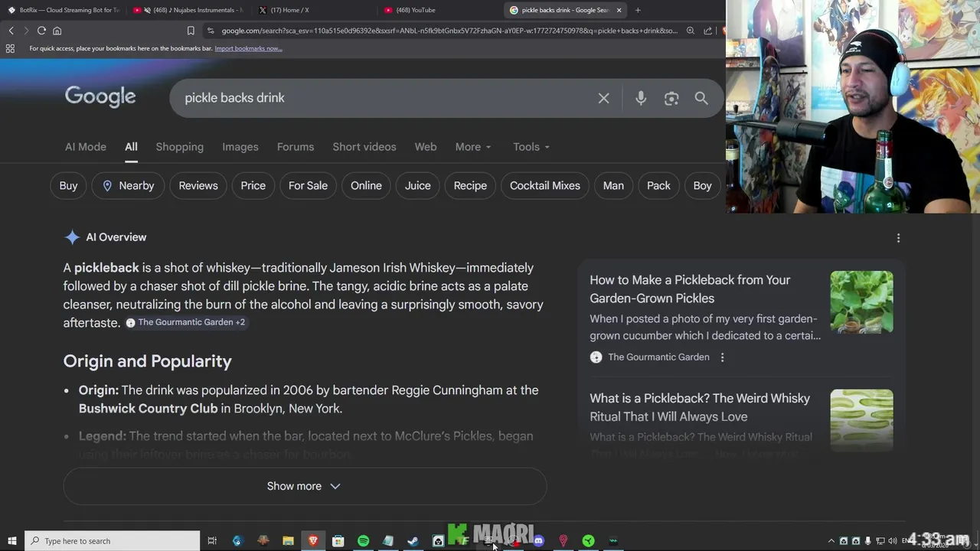Click the Recipe filter chip
This screenshot has width=980, height=551.
click(470, 186)
